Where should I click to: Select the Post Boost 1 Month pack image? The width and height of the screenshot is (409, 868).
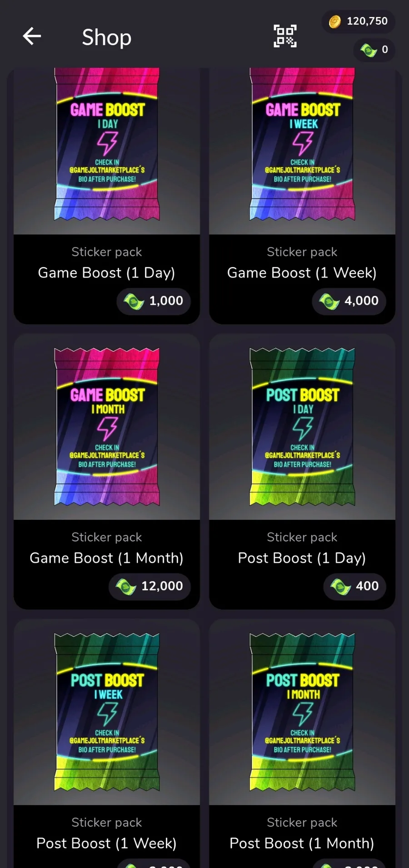tap(302, 712)
